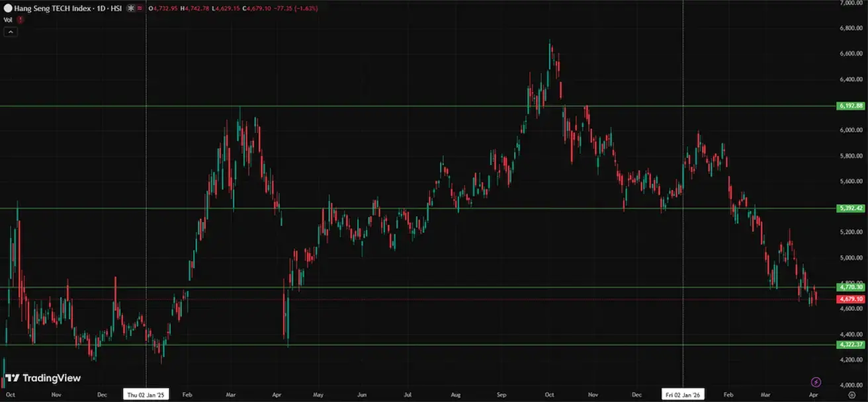Click the red data status icon beside HSI

click(140, 8)
